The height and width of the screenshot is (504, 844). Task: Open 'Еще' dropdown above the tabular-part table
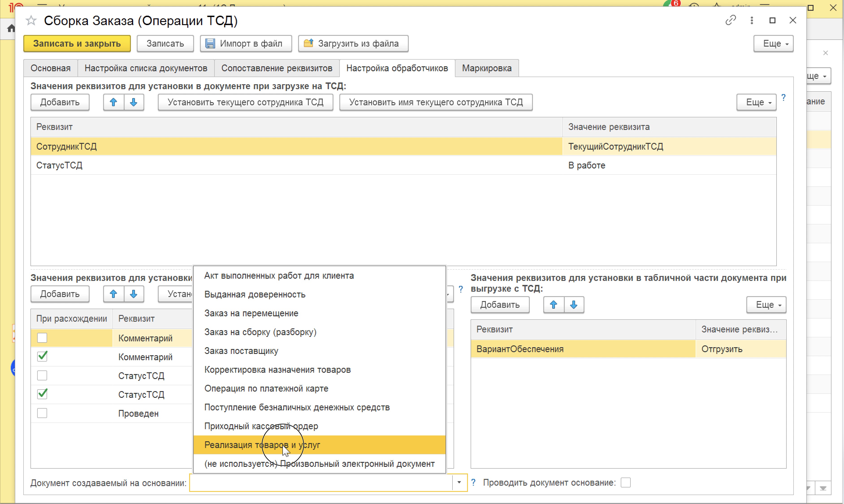[x=766, y=305]
